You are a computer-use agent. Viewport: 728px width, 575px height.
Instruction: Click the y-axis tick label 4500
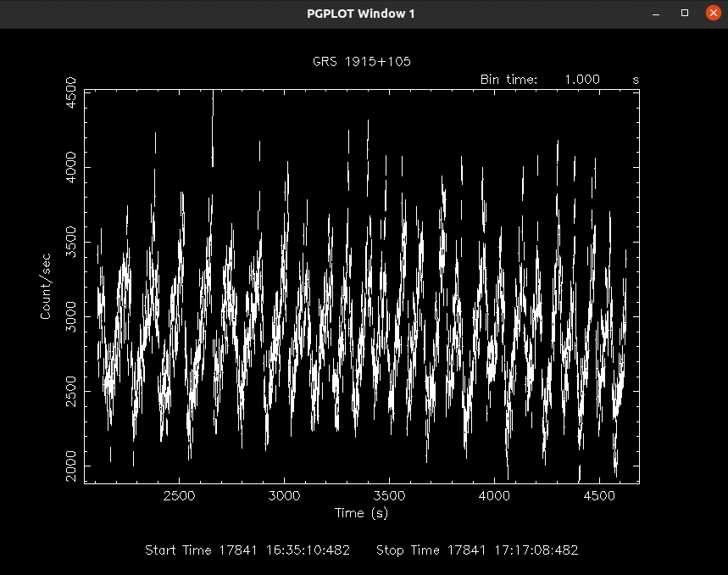point(71,93)
